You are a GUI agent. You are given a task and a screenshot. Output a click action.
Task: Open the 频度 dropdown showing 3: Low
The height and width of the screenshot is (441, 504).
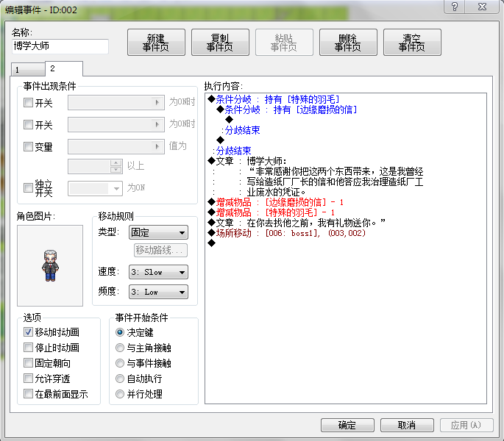point(158,292)
